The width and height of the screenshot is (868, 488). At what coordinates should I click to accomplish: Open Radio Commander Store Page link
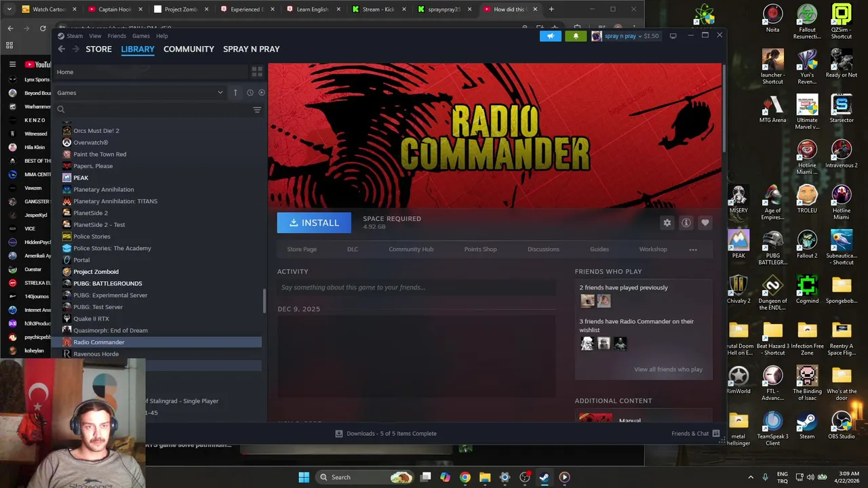[x=302, y=249]
